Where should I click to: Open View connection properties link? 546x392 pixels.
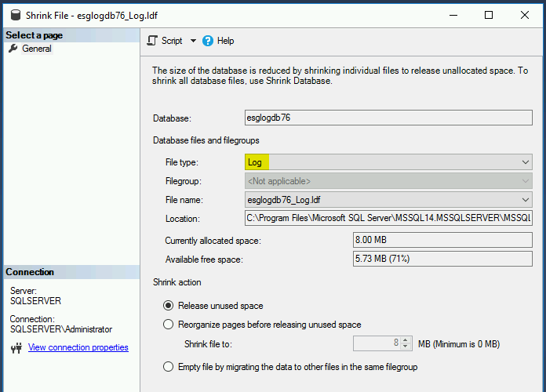pos(78,347)
